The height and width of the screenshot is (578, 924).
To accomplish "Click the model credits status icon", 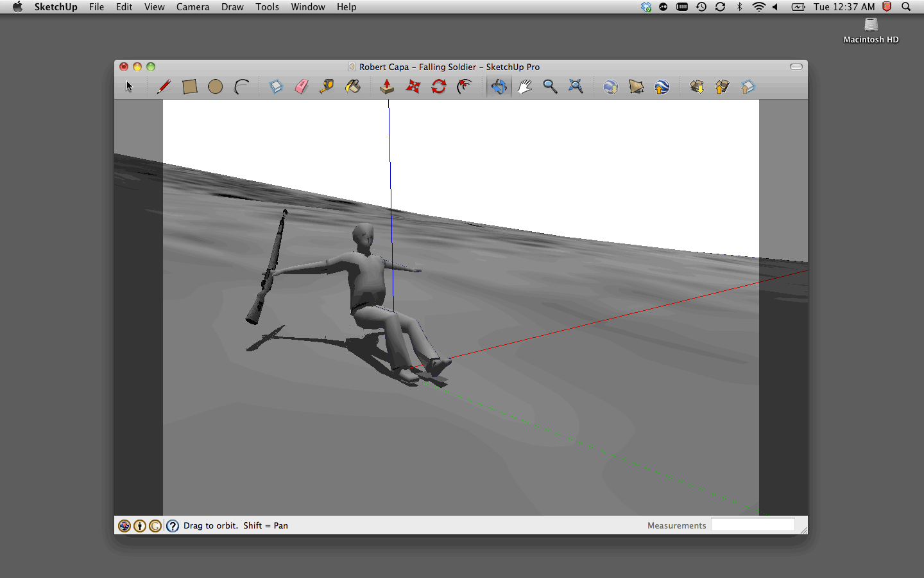I will 140,526.
